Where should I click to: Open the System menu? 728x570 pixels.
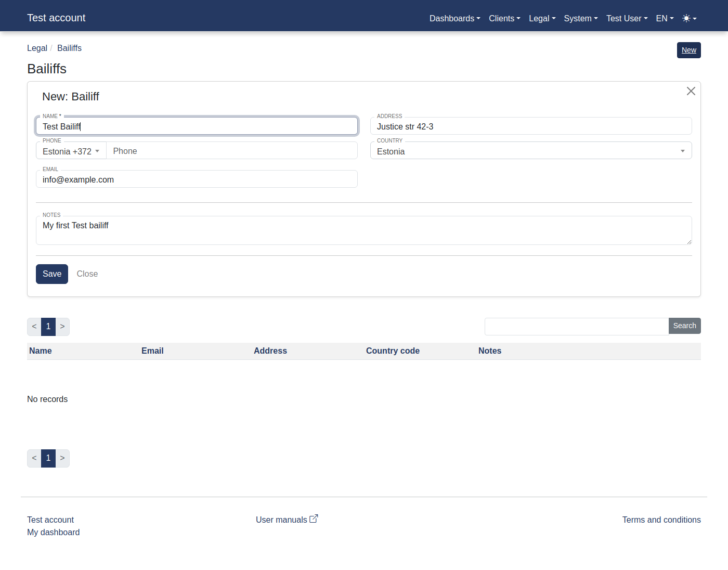[x=578, y=18]
